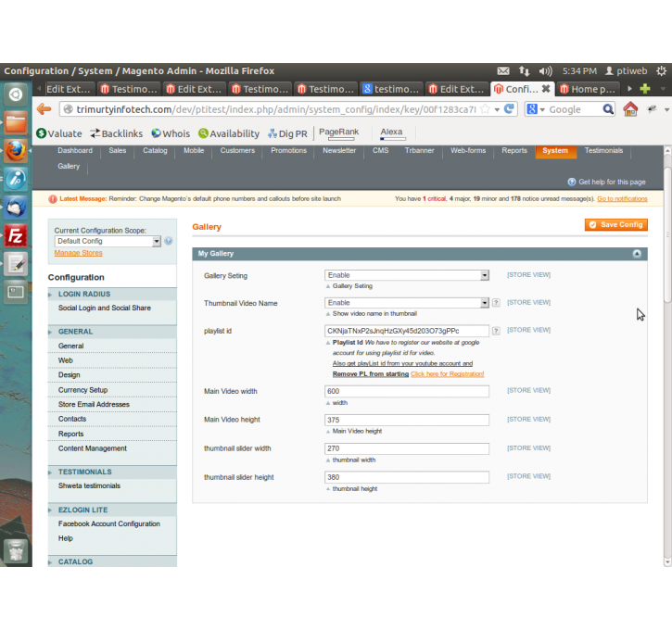Viewport: 672px width, 630px height.
Task: Open a new tab with the green plus
Action: click(645, 89)
